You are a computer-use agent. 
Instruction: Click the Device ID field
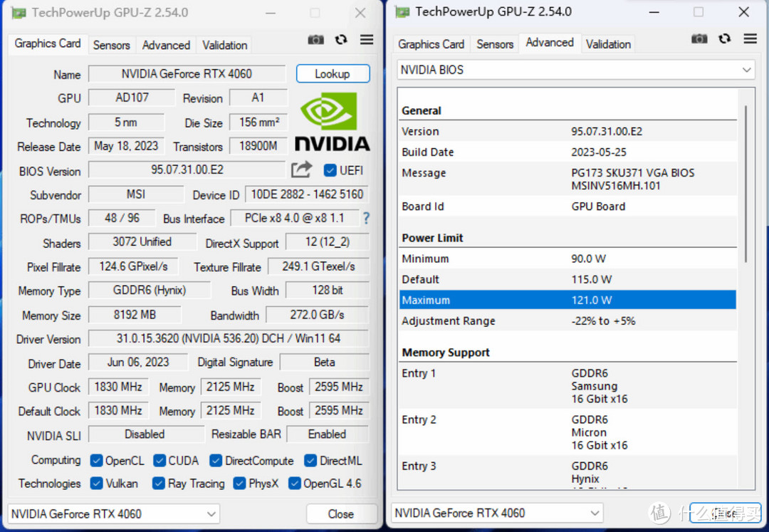[307, 194]
